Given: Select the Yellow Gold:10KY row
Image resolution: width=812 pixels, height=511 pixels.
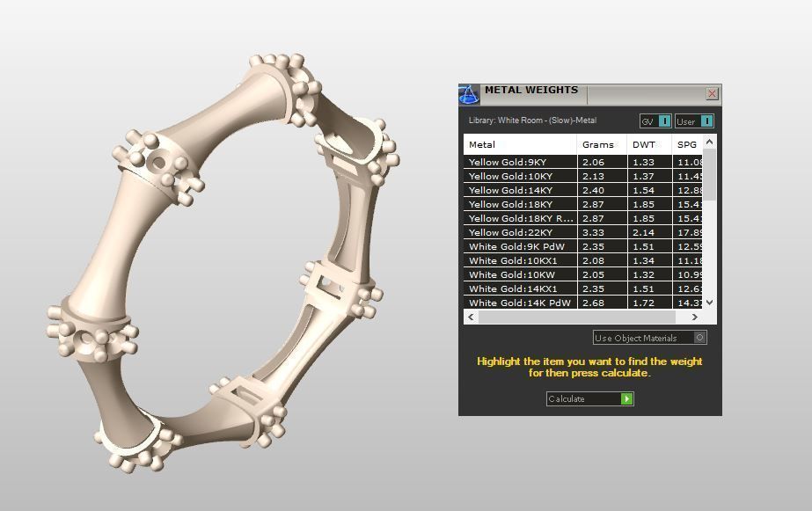Looking at the screenshot, I should [583, 176].
